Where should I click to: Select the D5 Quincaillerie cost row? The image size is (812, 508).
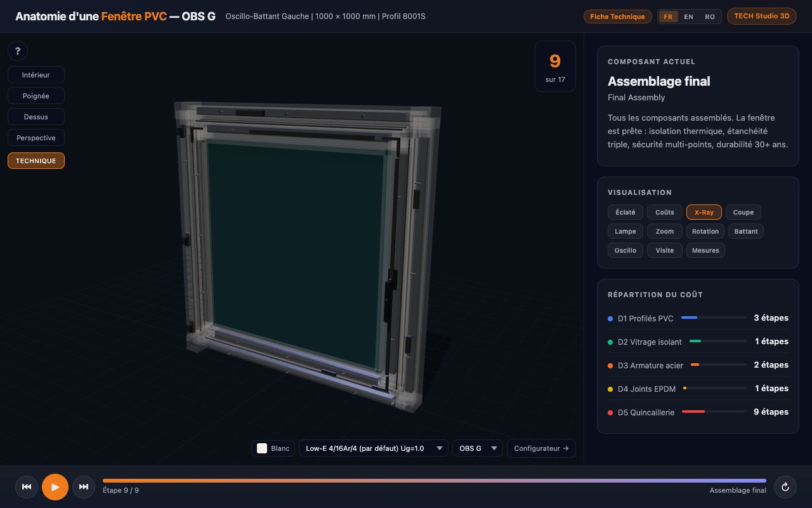tap(698, 412)
